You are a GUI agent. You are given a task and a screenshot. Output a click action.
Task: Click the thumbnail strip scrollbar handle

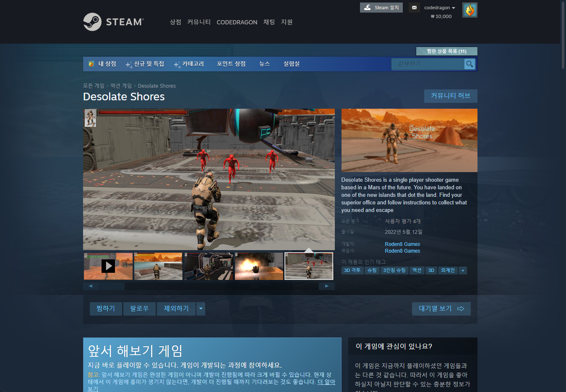pos(112,286)
